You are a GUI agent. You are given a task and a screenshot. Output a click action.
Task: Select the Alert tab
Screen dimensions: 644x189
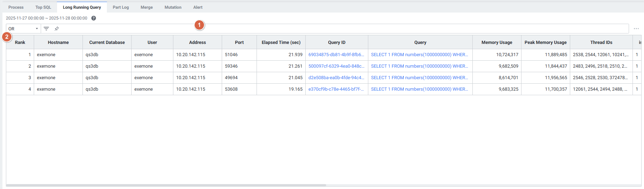[198, 7]
